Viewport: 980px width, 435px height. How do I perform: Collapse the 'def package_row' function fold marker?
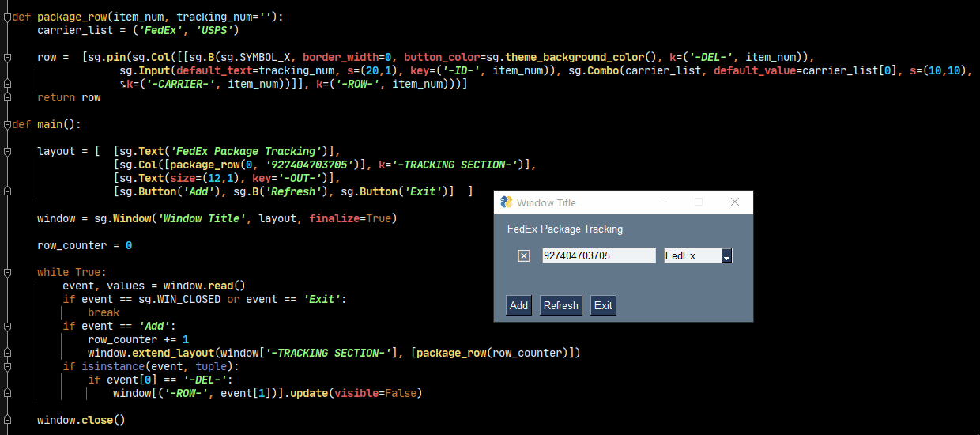(6, 17)
